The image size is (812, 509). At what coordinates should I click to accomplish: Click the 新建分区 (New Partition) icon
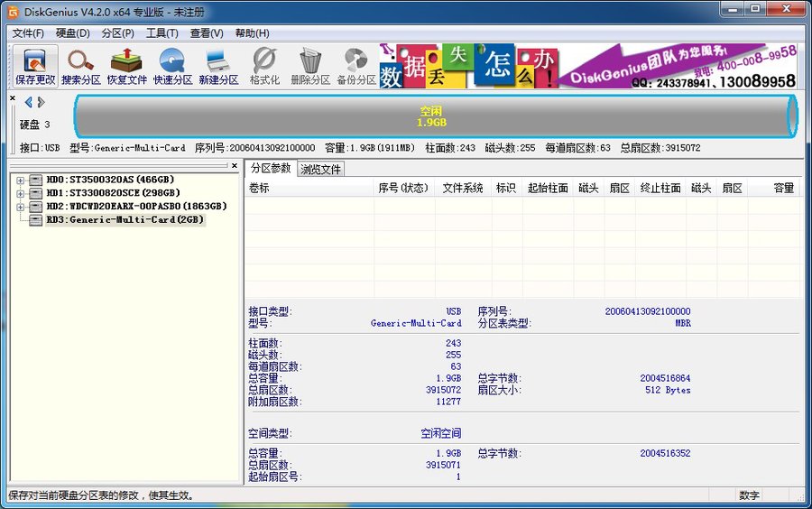pyautogui.click(x=218, y=66)
